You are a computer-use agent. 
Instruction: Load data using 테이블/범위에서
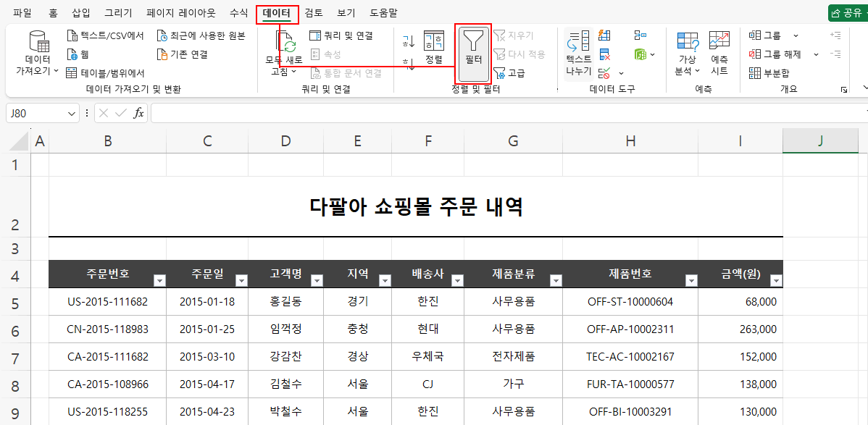(106, 73)
